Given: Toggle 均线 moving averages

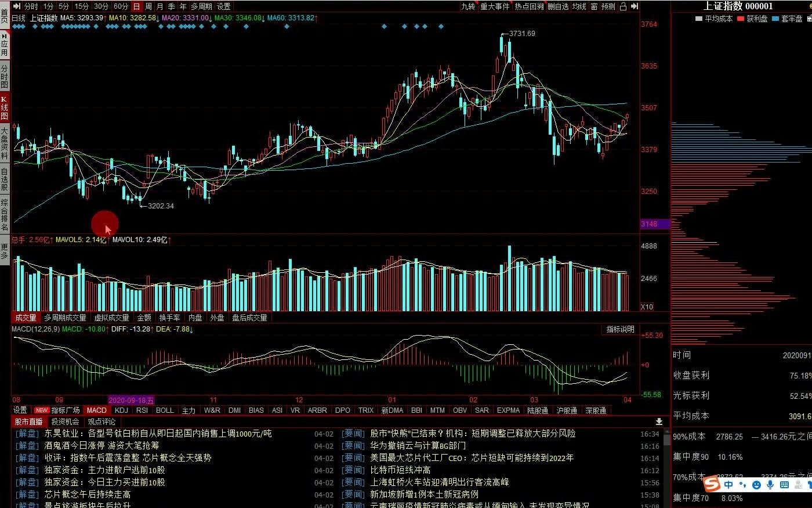Looking at the screenshot, I should pyautogui.click(x=579, y=6).
